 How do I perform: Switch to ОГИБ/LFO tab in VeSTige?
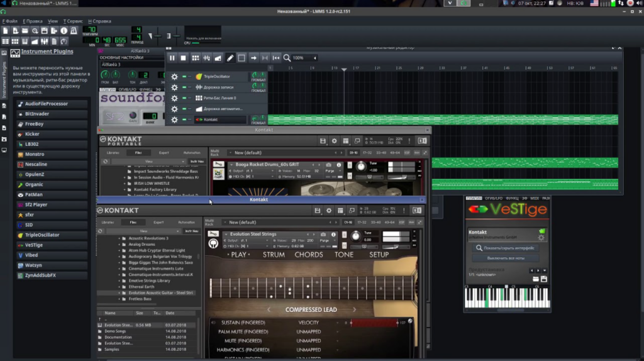(x=494, y=198)
